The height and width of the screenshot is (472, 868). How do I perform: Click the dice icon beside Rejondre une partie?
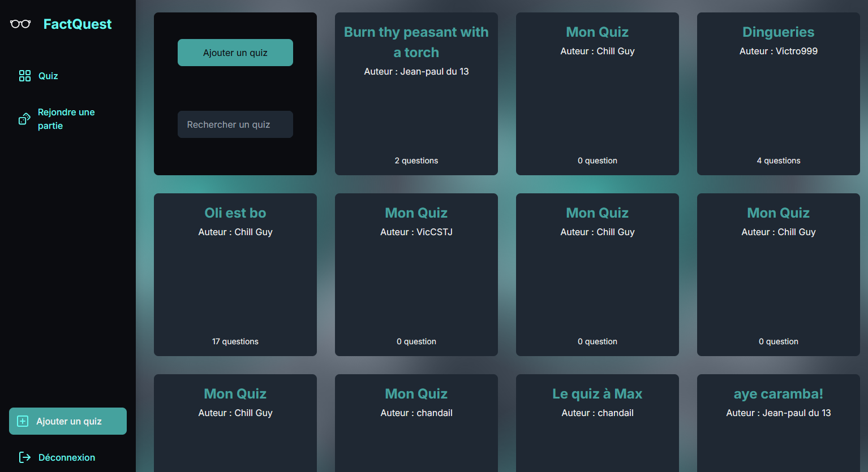[x=24, y=119]
